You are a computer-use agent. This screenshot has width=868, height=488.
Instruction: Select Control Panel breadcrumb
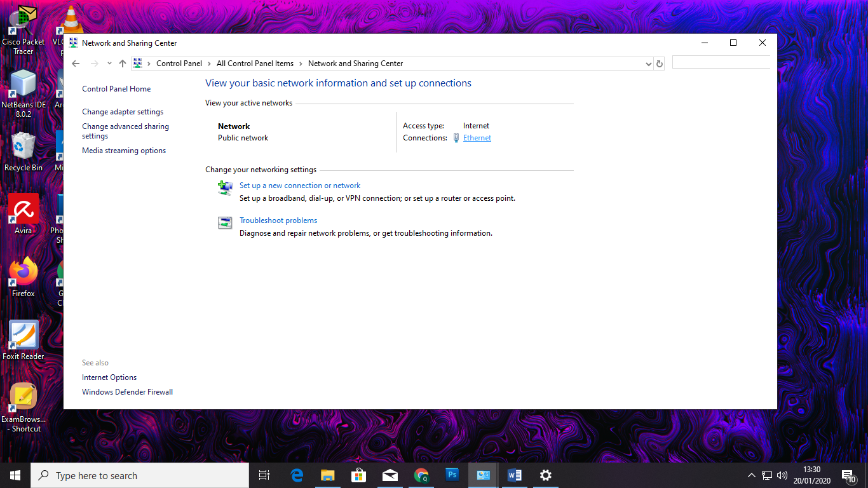tap(179, 64)
